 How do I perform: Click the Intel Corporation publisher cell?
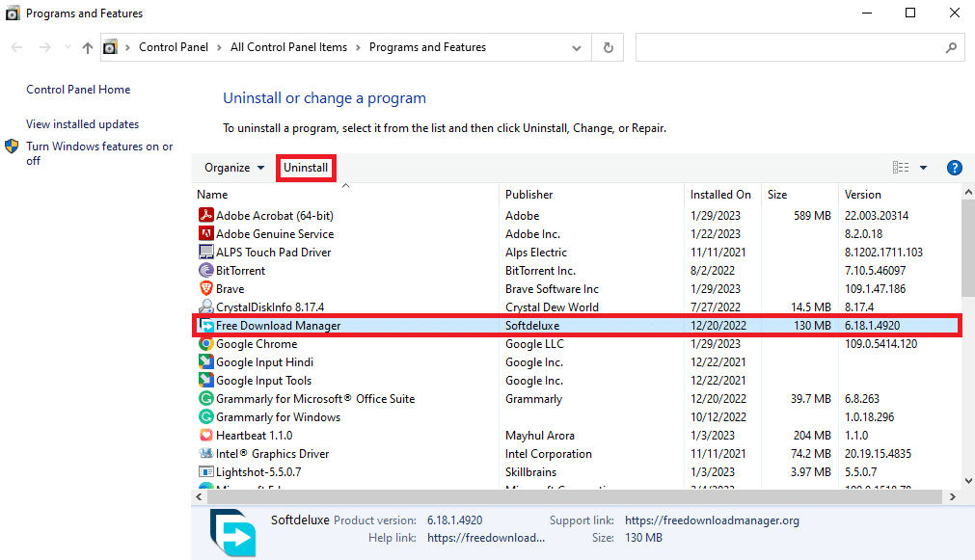click(x=549, y=454)
